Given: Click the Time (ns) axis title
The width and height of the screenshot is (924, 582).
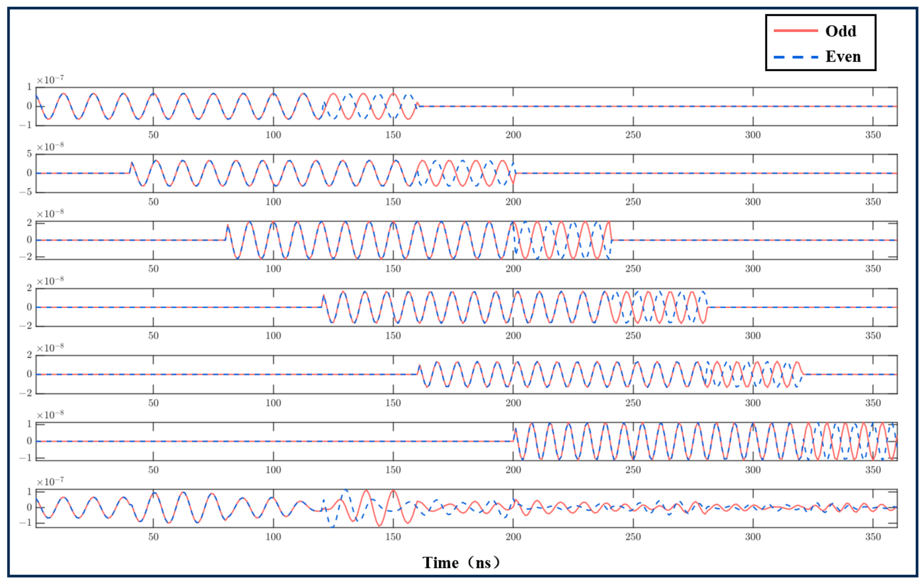Looking at the screenshot, I should [x=461, y=563].
